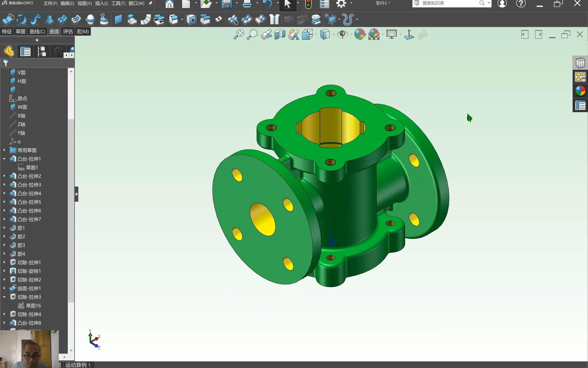588x368 pixels.
Task: Click the Rebuild traffic light icon
Action: point(308,4)
